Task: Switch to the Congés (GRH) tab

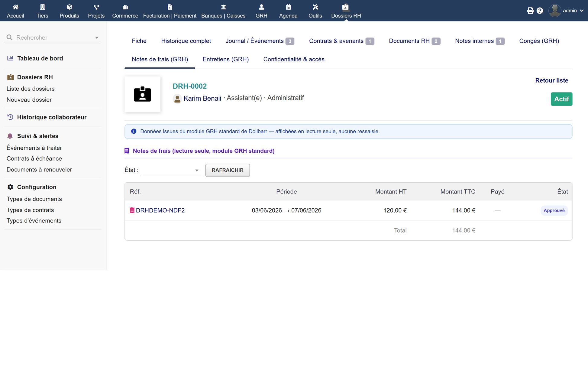Action: (539, 41)
